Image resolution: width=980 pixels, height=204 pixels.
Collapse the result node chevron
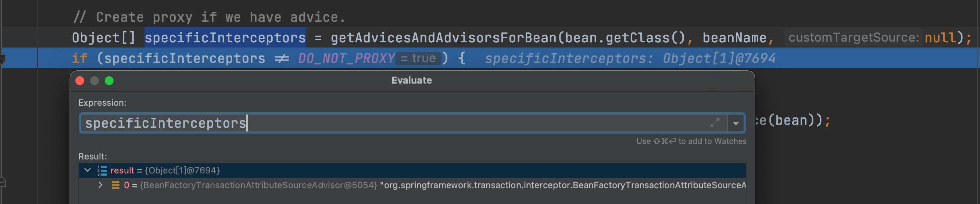[x=87, y=170]
